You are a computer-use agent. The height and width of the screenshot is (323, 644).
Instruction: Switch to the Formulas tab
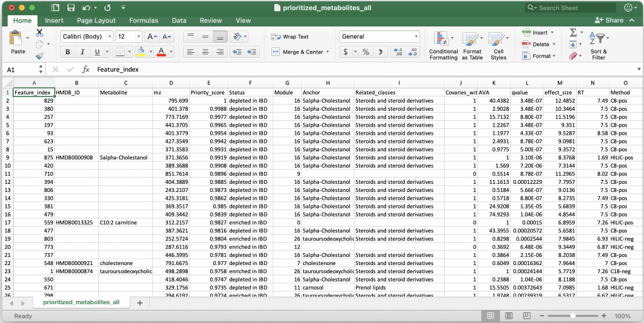(143, 21)
